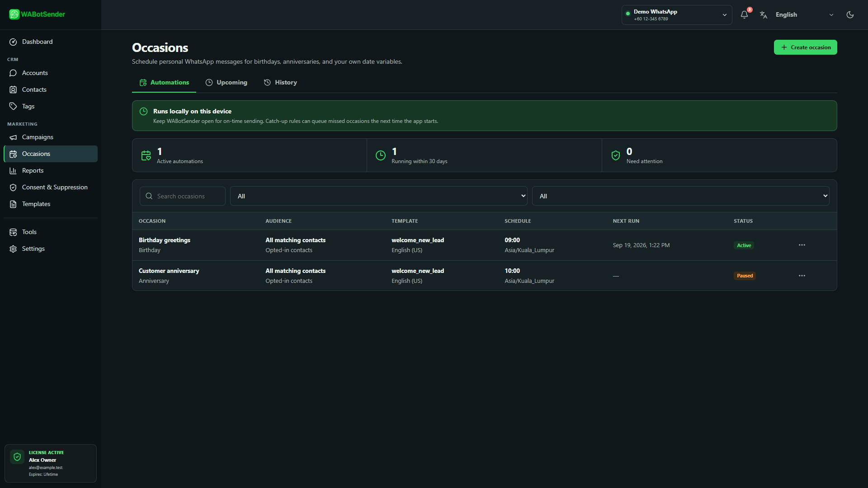The width and height of the screenshot is (868, 488).
Task: Open the Dashboard page
Action: coord(50,42)
